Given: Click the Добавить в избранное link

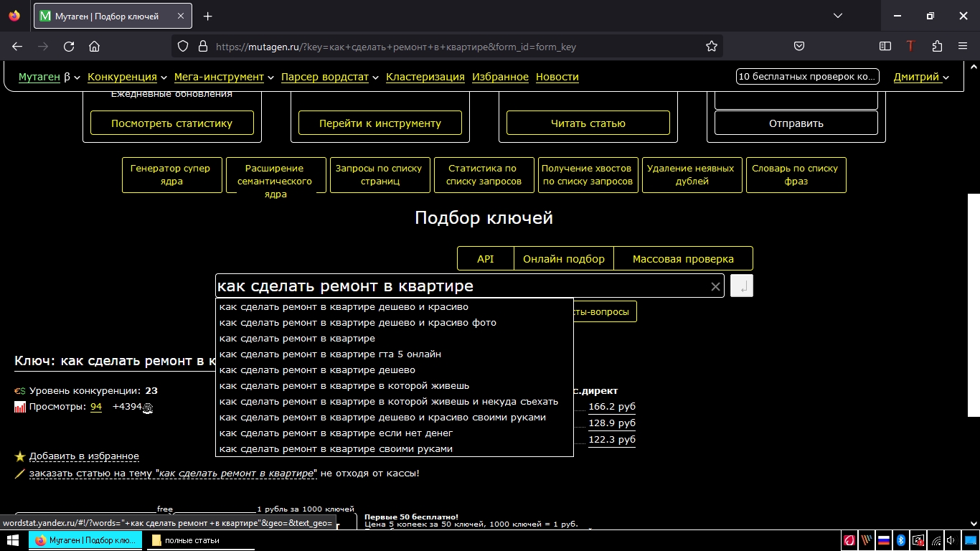Looking at the screenshot, I should [x=84, y=456].
